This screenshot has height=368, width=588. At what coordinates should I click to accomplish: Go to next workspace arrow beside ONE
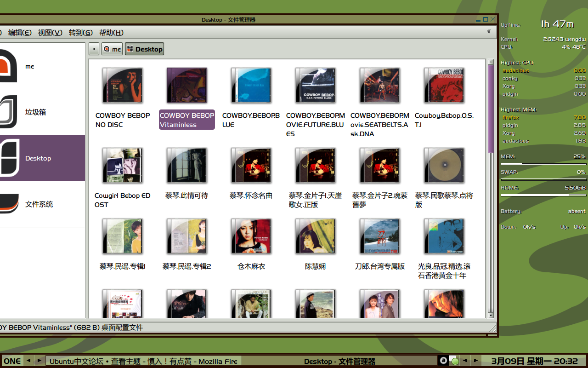(x=40, y=361)
